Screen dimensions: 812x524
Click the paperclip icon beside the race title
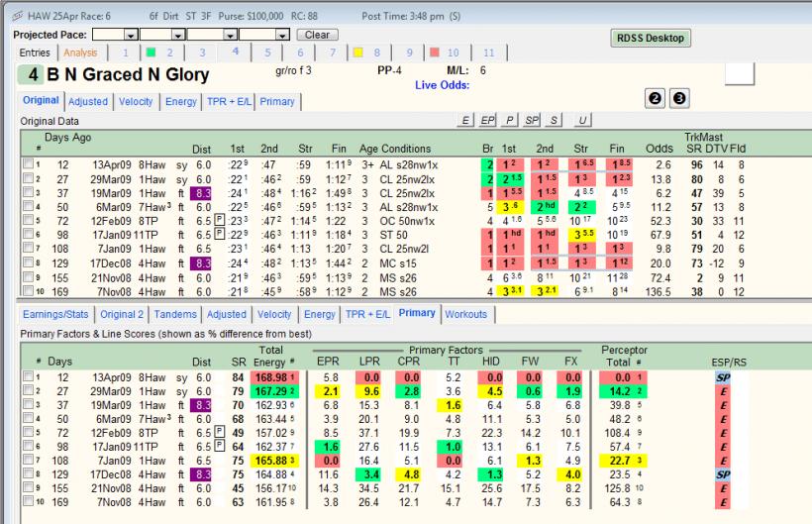point(18,16)
